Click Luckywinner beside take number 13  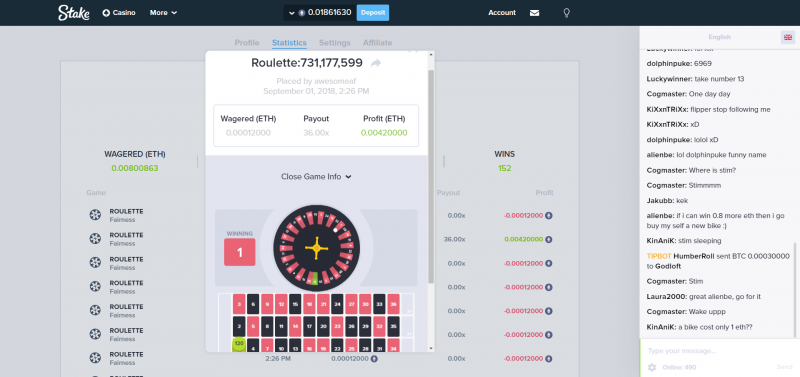669,79
